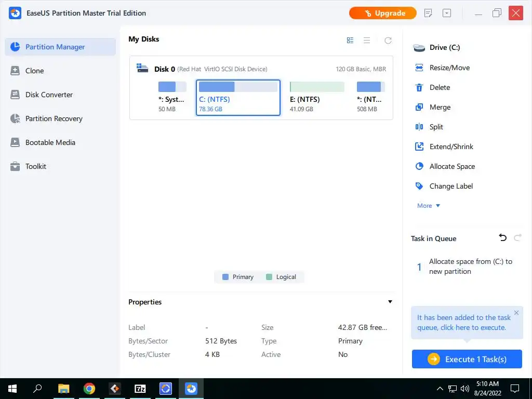Open the title bar dropdown menu icon
The height and width of the screenshot is (399, 532).
point(447,13)
